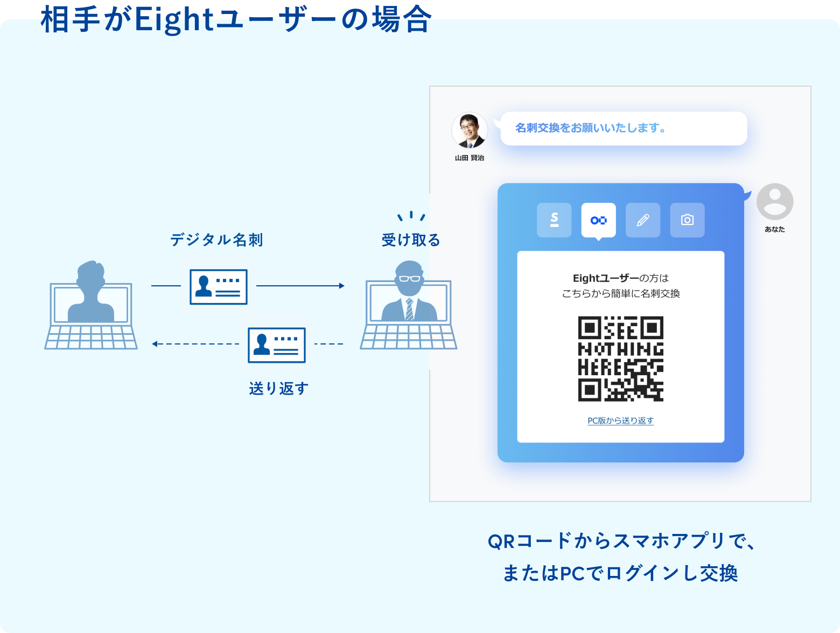The height and width of the screenshot is (633, 840).
Task: Click the '名刺交換をお願いいたします。' chat bubble
Action: coord(624,128)
